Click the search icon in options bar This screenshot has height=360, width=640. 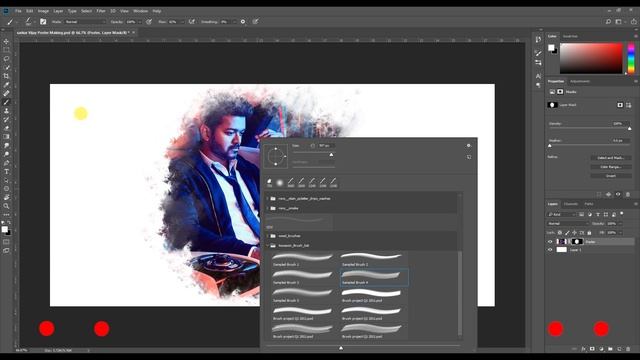pos(608,22)
